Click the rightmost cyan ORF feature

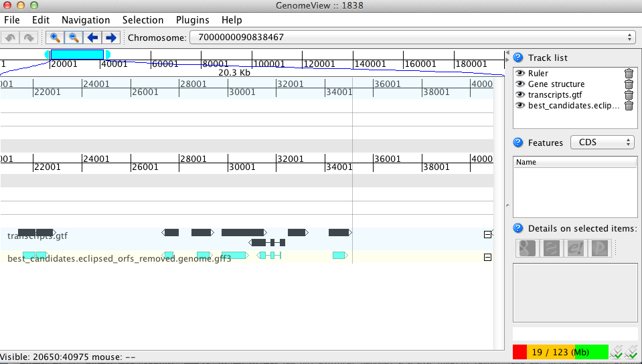(340, 256)
